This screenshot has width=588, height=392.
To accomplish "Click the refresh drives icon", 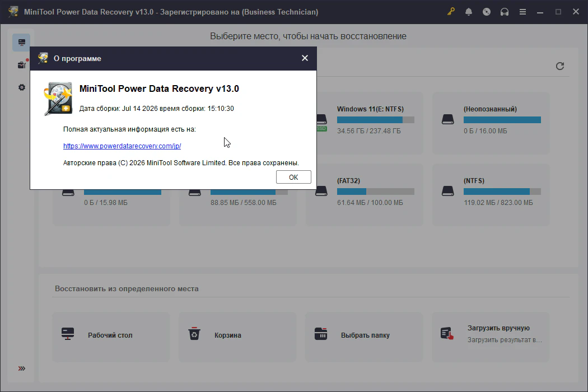I will 560,66.
